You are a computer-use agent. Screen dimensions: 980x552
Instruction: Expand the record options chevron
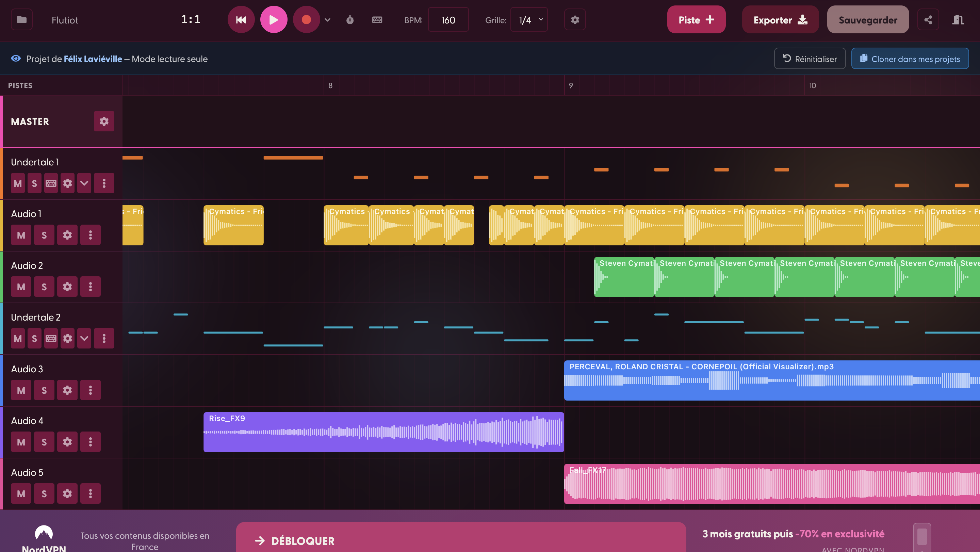click(327, 20)
